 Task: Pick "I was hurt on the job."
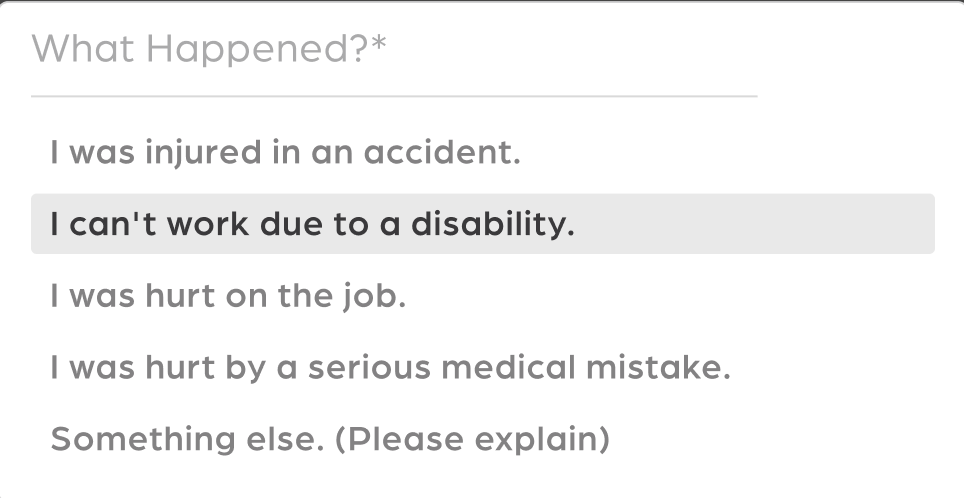[228, 297]
